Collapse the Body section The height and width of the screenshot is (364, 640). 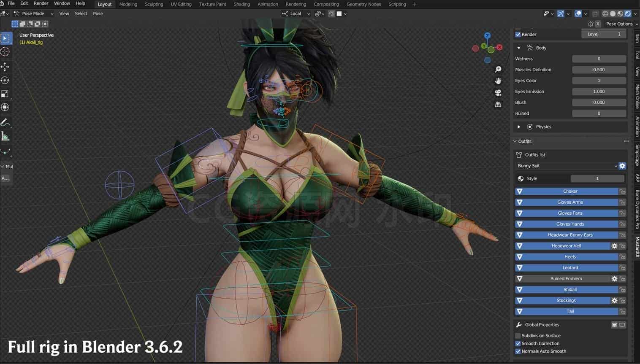pyautogui.click(x=519, y=48)
